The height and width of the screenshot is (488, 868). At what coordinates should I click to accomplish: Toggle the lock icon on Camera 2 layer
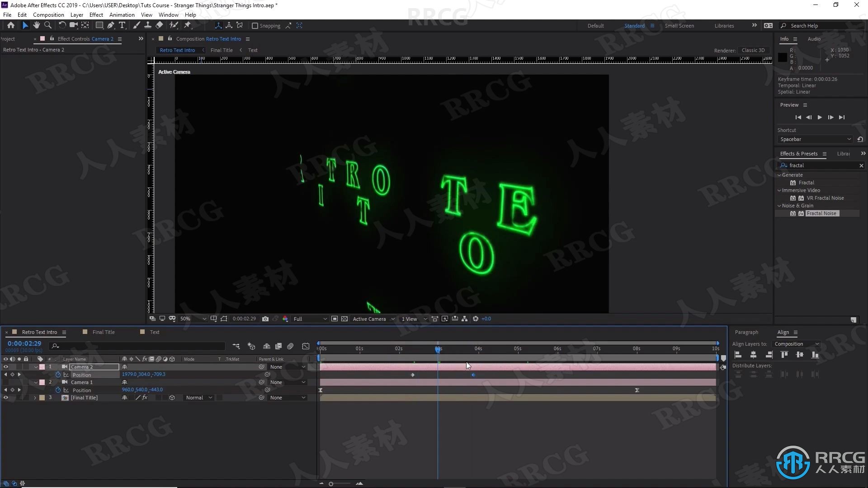point(26,366)
